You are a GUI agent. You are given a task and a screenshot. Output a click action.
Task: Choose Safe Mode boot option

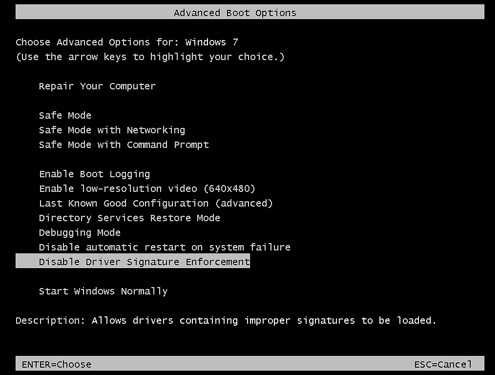click(x=65, y=115)
